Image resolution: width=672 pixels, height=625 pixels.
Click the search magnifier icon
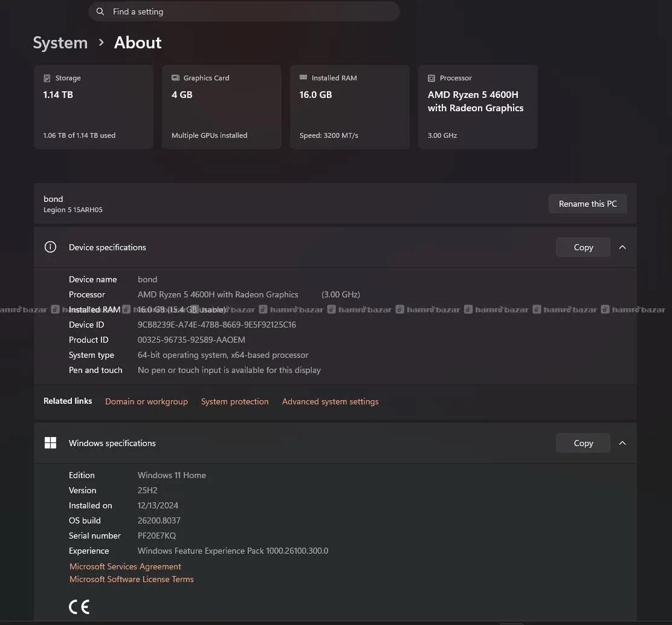coord(100,11)
